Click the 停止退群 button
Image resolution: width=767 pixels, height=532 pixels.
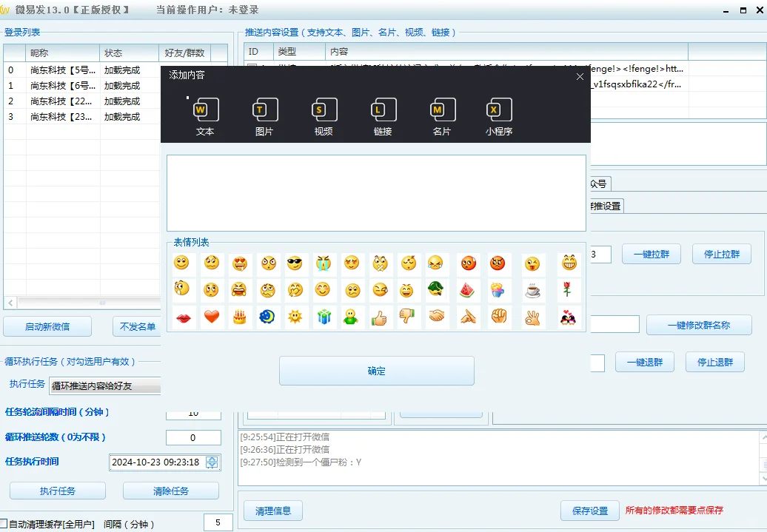click(x=715, y=363)
